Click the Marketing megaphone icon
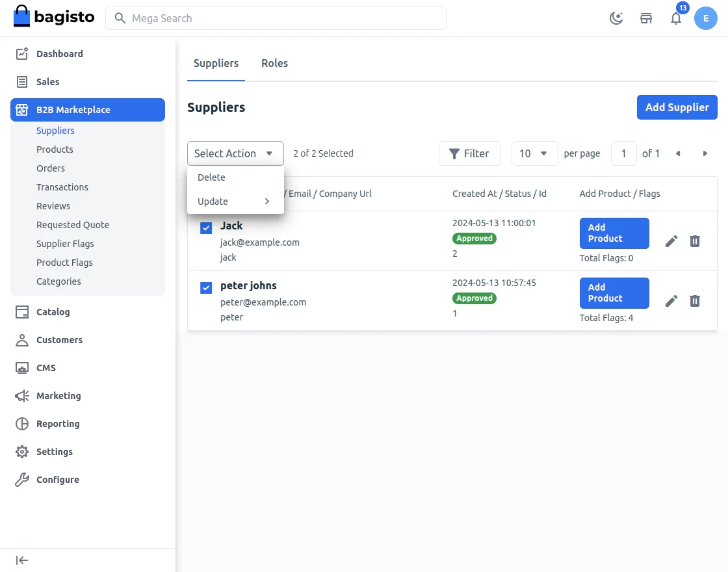The width and height of the screenshot is (728, 572). 21,396
